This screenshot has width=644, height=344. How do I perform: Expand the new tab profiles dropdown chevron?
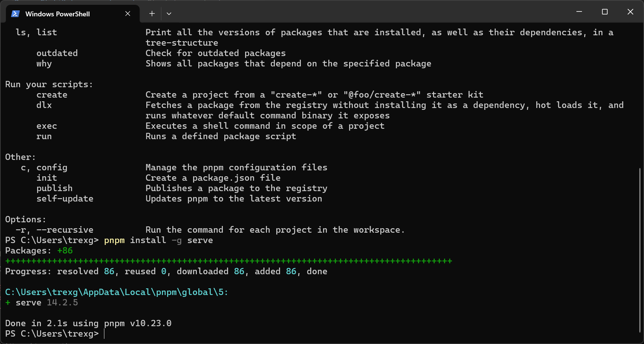169,14
